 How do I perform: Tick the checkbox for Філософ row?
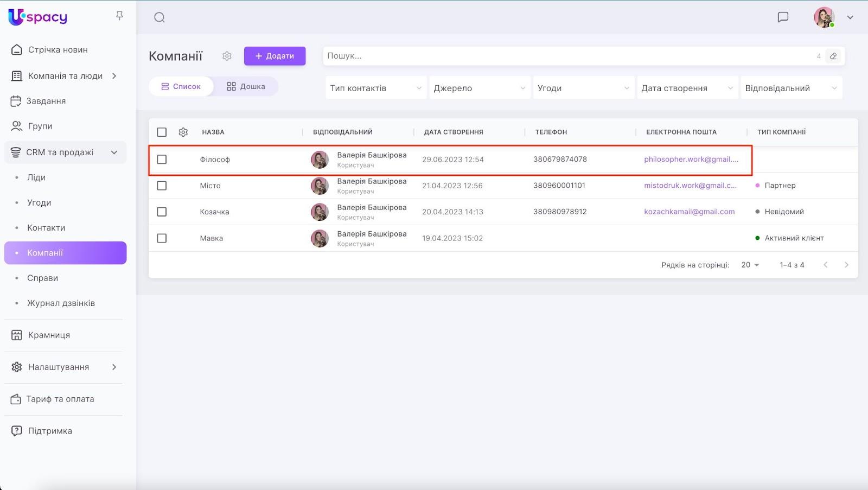coord(162,160)
